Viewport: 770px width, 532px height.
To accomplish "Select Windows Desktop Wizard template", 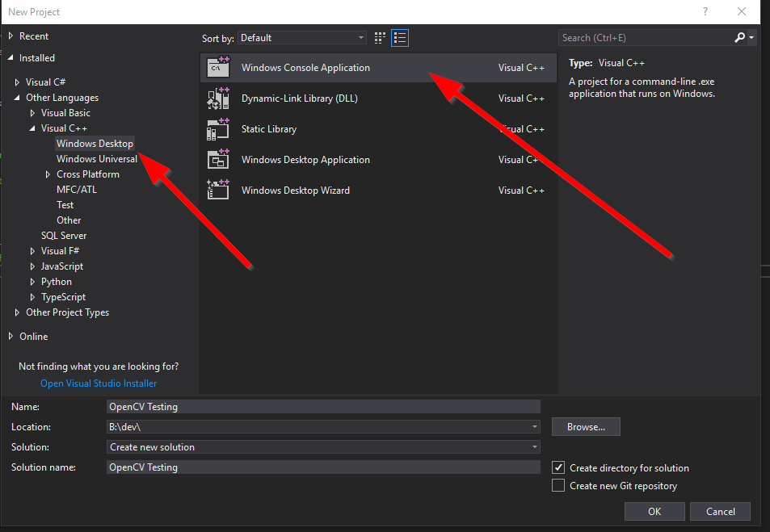I will (379, 190).
